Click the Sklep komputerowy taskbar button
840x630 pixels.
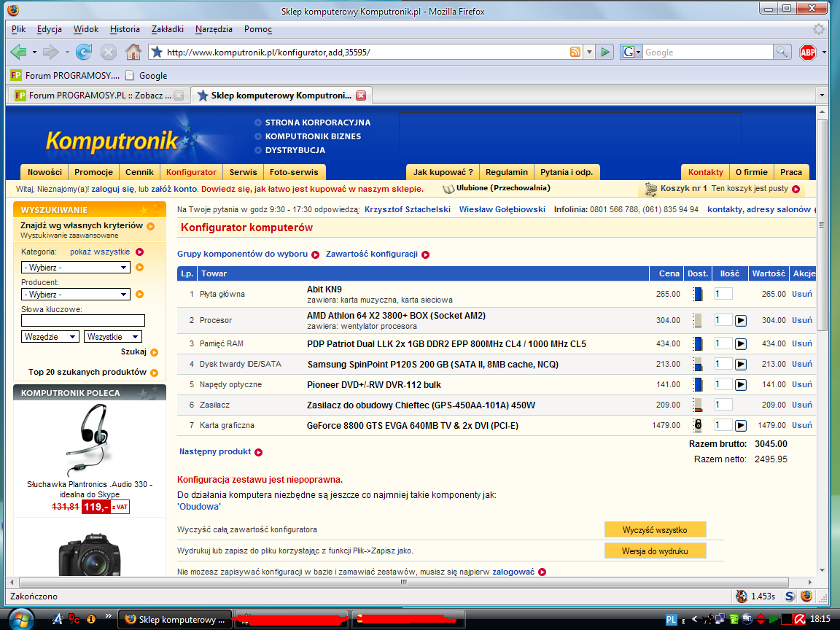click(x=175, y=619)
